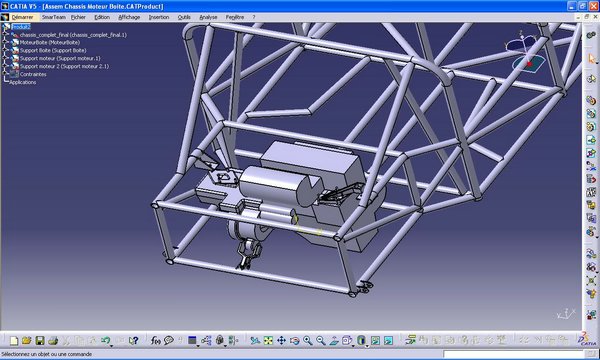Select MoteurBoite (MoteurBoite) in the tree
The height and width of the screenshot is (360, 600).
(50, 42)
